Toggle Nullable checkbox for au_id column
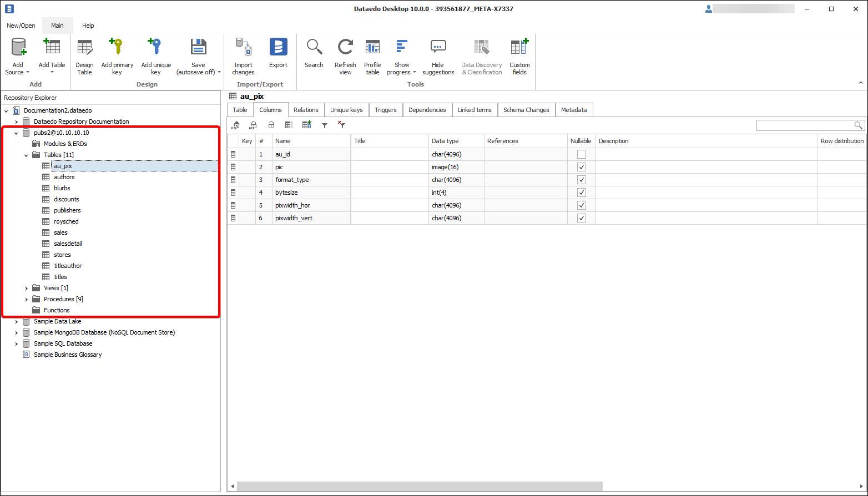Viewport: 868px width, 496px height. pos(581,154)
